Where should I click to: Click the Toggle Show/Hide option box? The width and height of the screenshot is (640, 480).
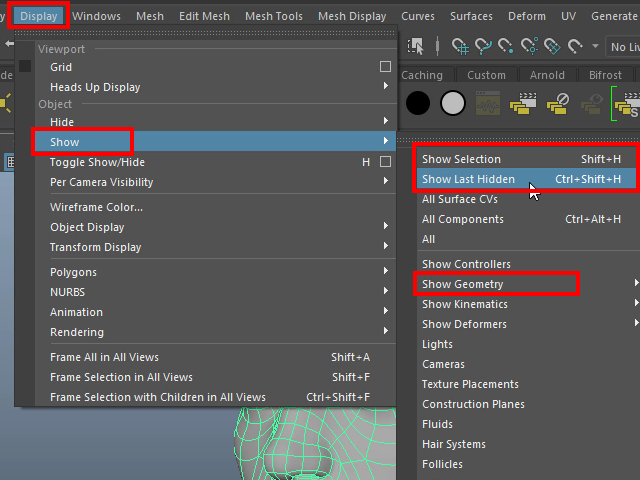(x=385, y=162)
